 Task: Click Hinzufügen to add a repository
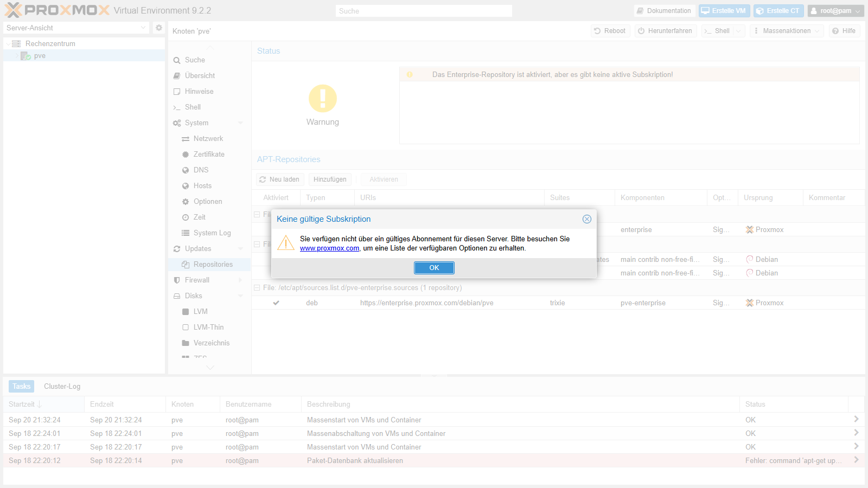pyautogui.click(x=330, y=179)
